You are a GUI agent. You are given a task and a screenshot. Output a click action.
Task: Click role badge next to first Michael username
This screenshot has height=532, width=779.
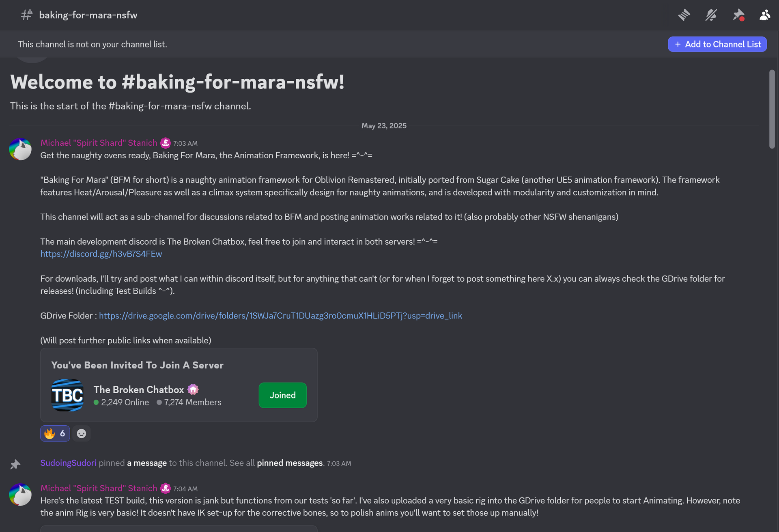tap(166, 143)
